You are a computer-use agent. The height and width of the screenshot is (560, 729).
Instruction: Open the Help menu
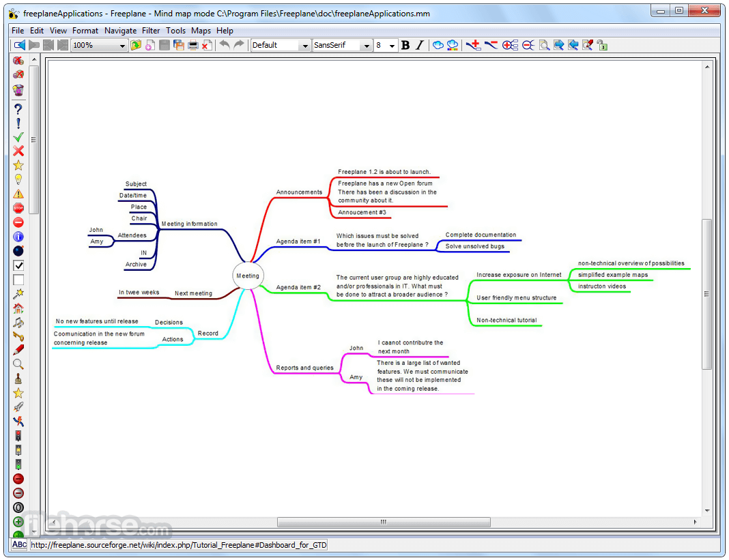pos(225,31)
